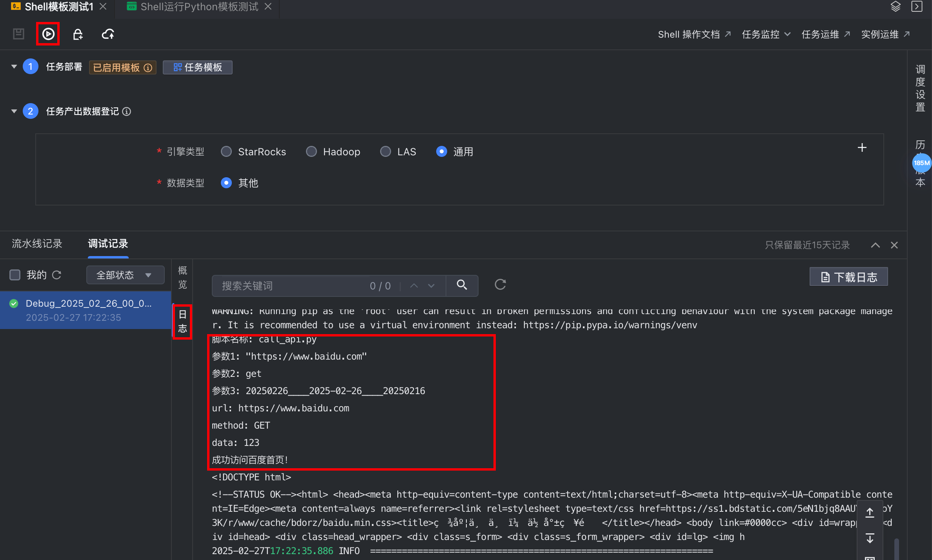Select the StarRocks engine type
The width and height of the screenshot is (932, 560).
coord(226,152)
